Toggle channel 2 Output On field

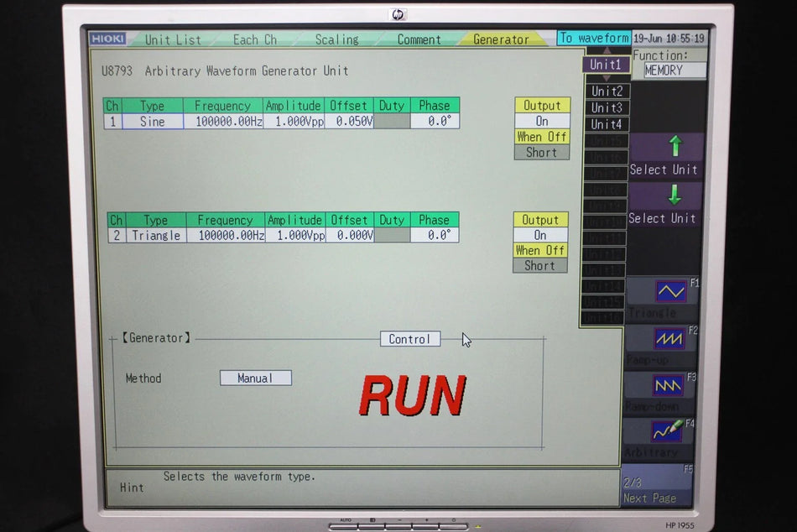pos(540,235)
